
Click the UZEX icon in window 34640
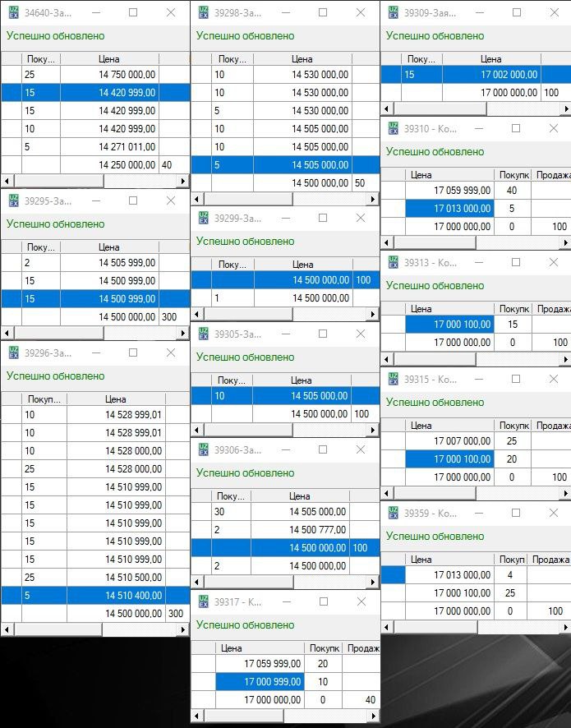[x=13, y=13]
